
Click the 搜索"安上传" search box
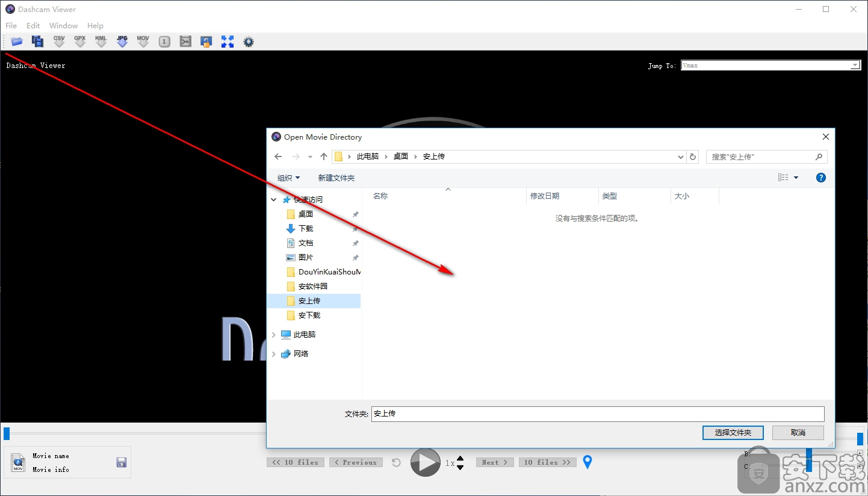766,157
